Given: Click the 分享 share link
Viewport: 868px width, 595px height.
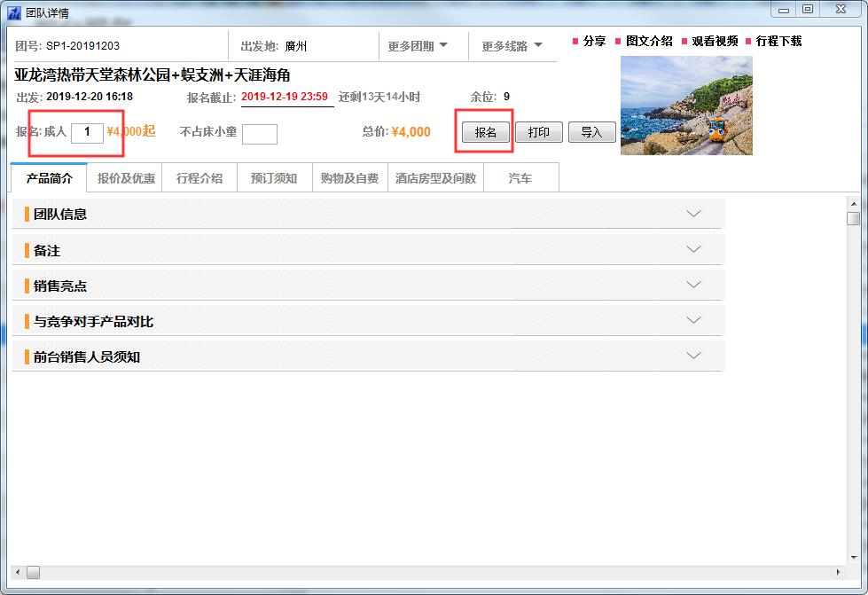Looking at the screenshot, I should [594, 41].
